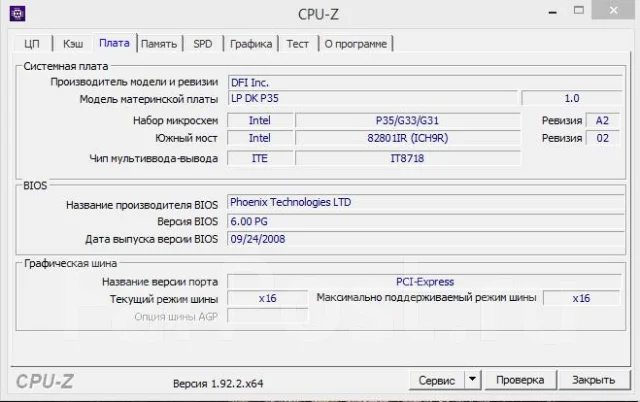Click the Дата выпуска версии BIOS label
640x402 pixels.
(x=151, y=239)
